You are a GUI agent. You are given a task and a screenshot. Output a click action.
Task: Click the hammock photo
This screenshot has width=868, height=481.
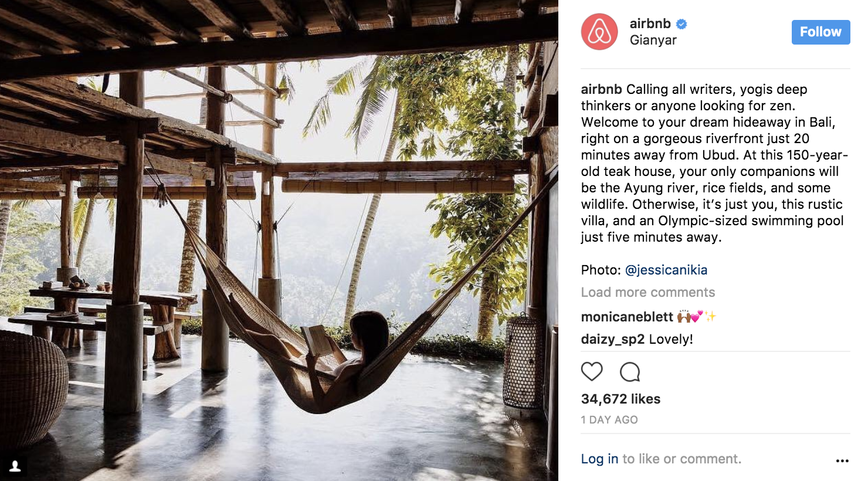(x=279, y=240)
